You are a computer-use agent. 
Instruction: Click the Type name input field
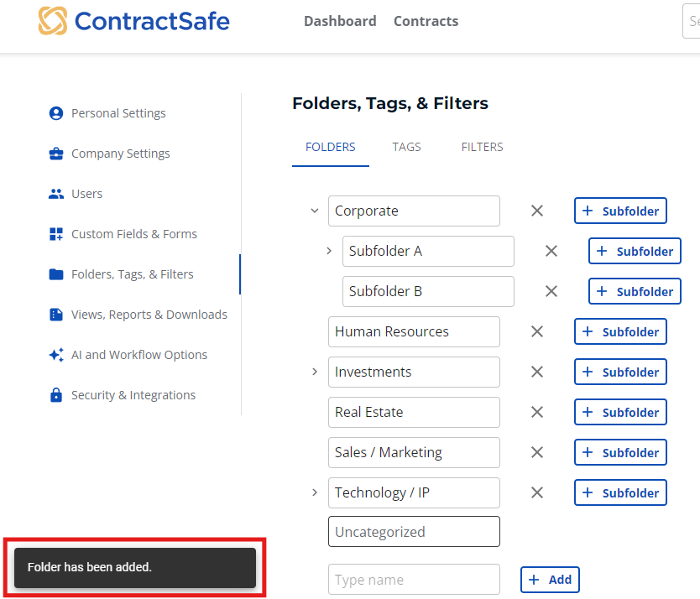point(414,579)
